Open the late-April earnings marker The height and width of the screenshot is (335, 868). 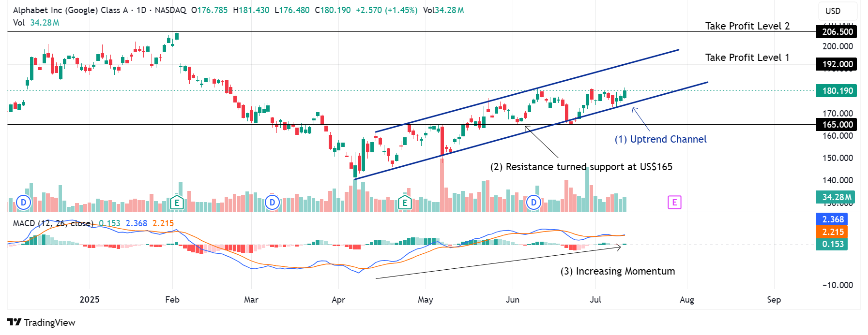[x=405, y=203]
